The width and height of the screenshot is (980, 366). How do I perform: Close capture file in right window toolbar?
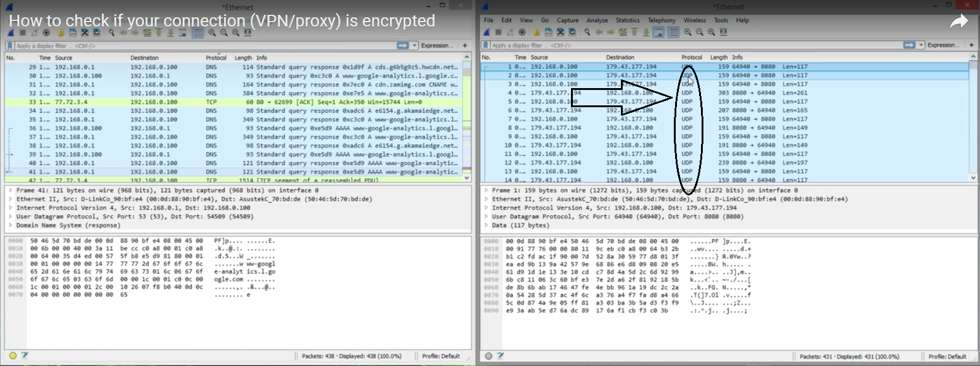pyautogui.click(x=561, y=32)
